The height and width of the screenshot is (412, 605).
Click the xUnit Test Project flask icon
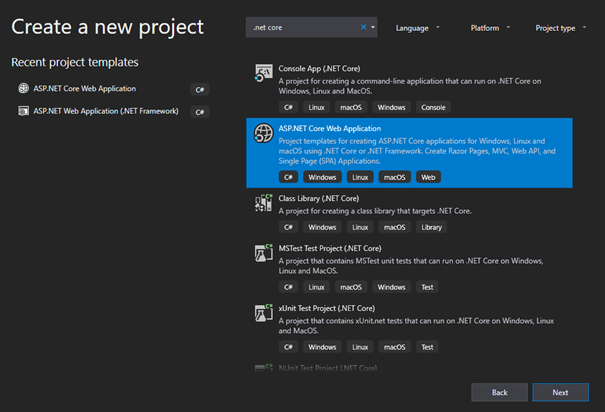tap(264, 313)
